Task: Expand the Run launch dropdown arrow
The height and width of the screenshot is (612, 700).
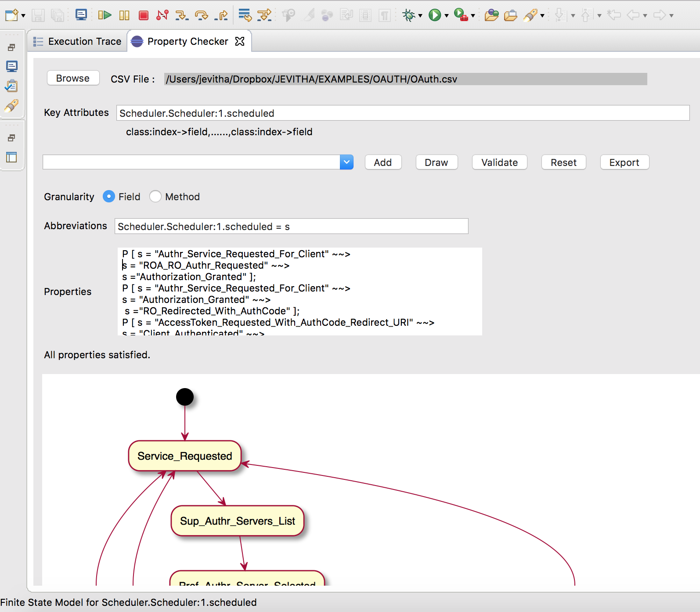Action: [x=447, y=16]
